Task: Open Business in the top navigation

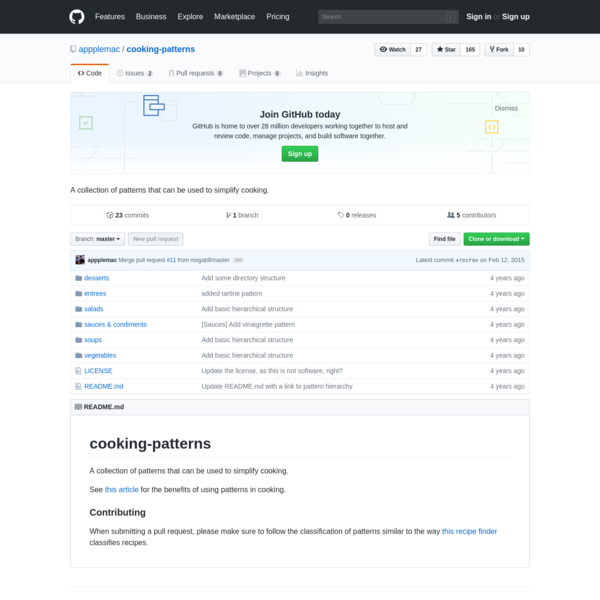Action: coord(151,17)
